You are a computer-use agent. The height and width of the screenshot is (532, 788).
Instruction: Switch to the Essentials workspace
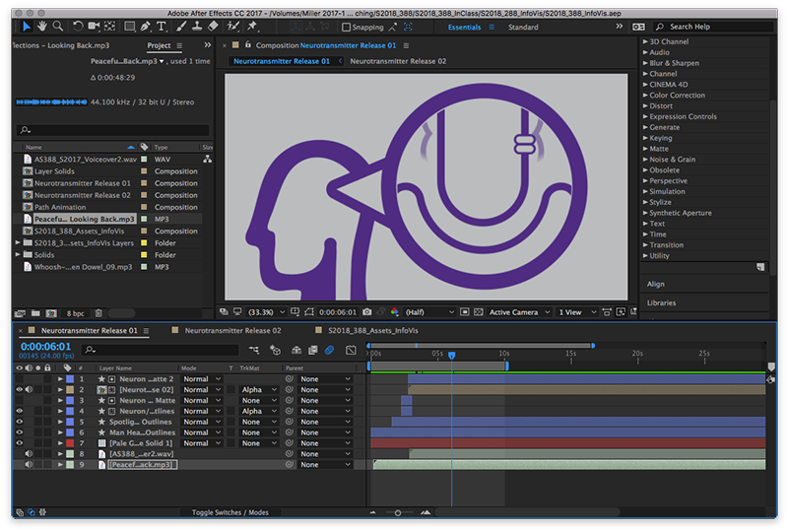tap(464, 28)
